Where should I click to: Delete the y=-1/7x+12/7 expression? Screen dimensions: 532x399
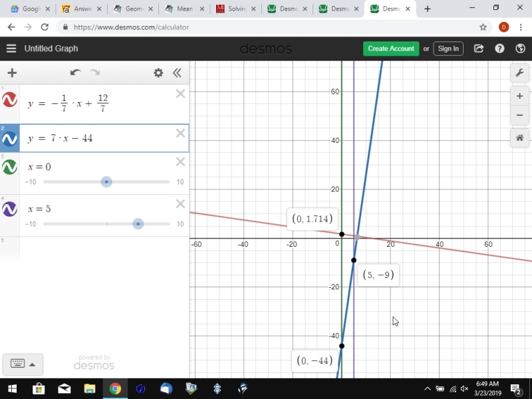180,94
